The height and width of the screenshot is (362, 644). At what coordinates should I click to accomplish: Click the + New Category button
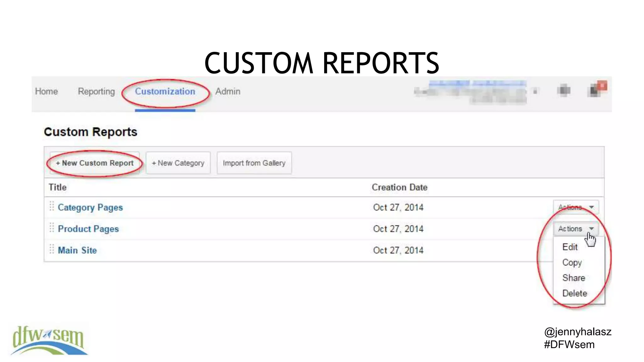pyautogui.click(x=178, y=163)
